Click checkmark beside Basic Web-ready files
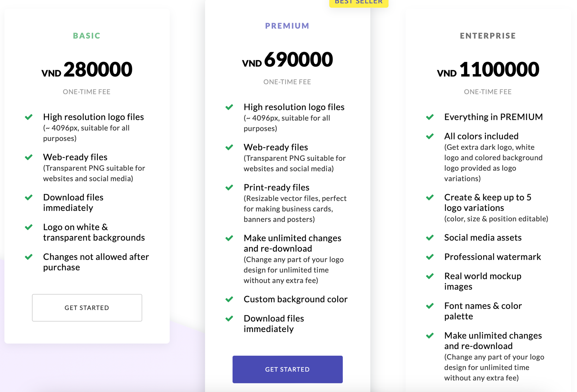This screenshot has height=392, width=577. click(29, 157)
